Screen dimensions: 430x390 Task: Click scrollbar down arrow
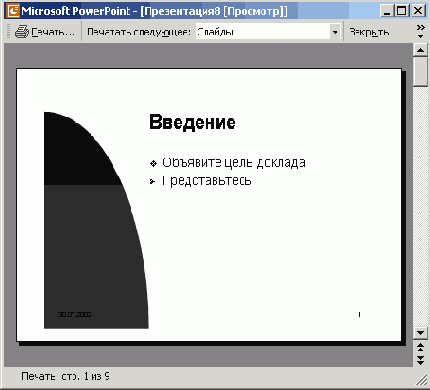click(x=420, y=332)
